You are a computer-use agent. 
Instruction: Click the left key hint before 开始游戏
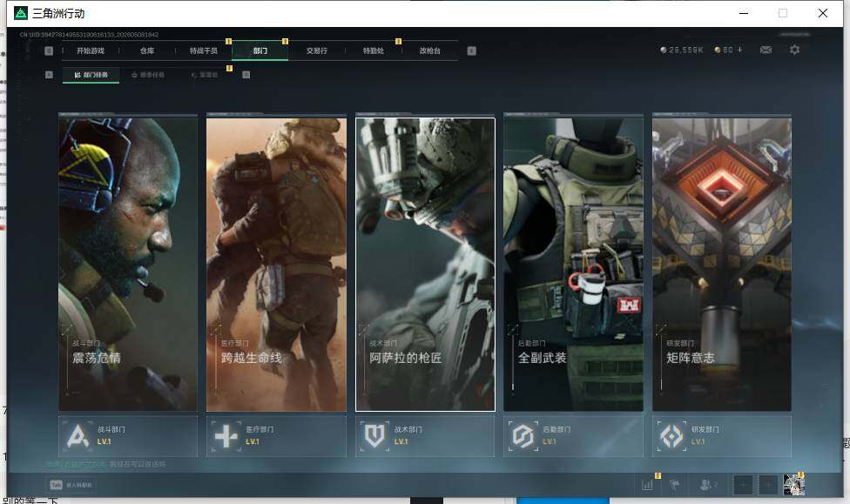pyautogui.click(x=49, y=51)
